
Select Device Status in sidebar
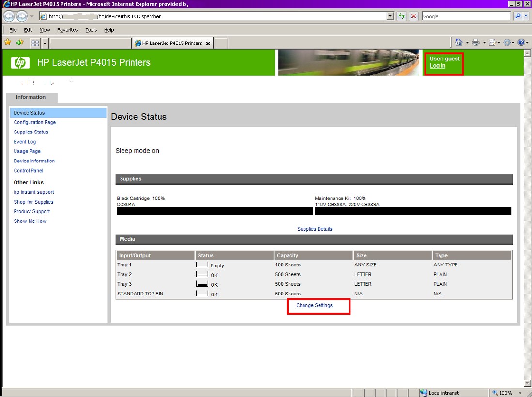pos(59,113)
